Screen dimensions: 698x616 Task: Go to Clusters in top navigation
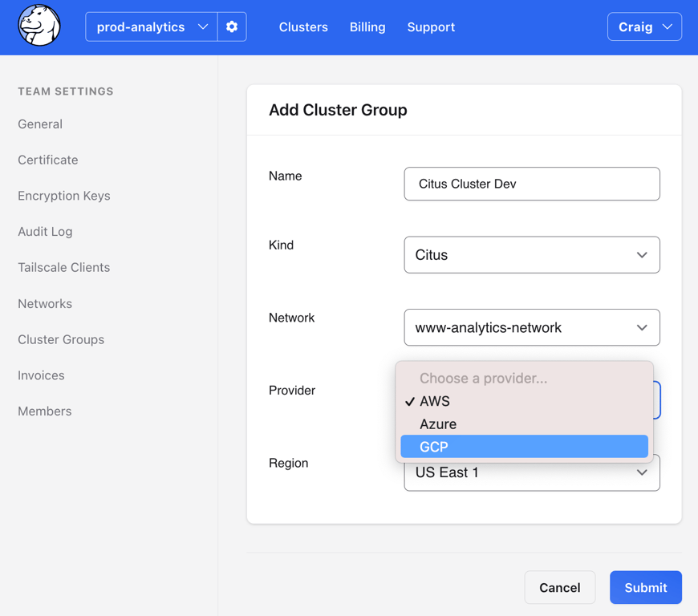[x=303, y=27]
